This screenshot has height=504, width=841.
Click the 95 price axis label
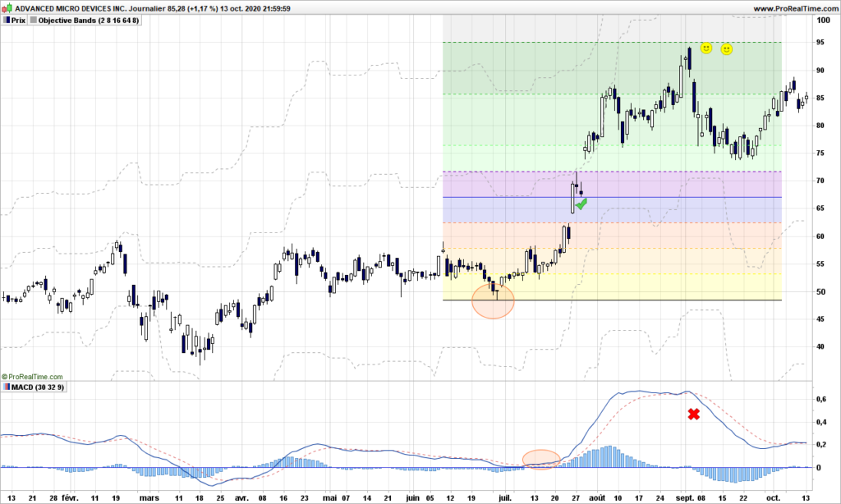(820, 43)
